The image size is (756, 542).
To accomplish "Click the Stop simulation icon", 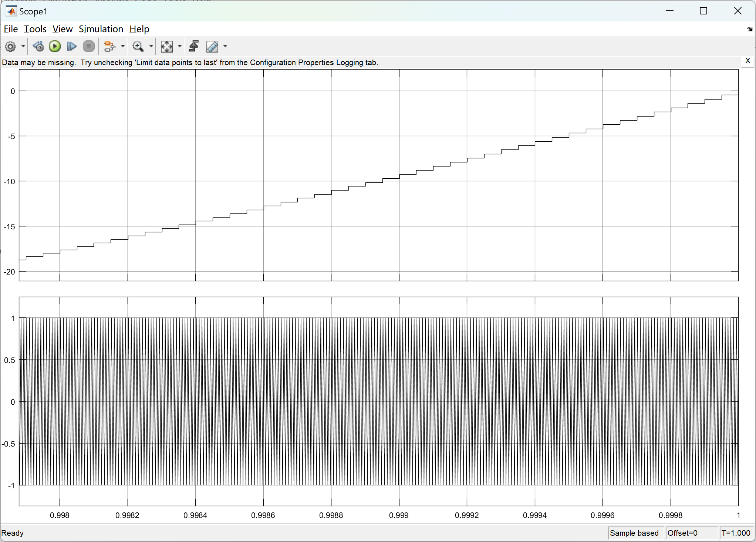I will [88, 47].
